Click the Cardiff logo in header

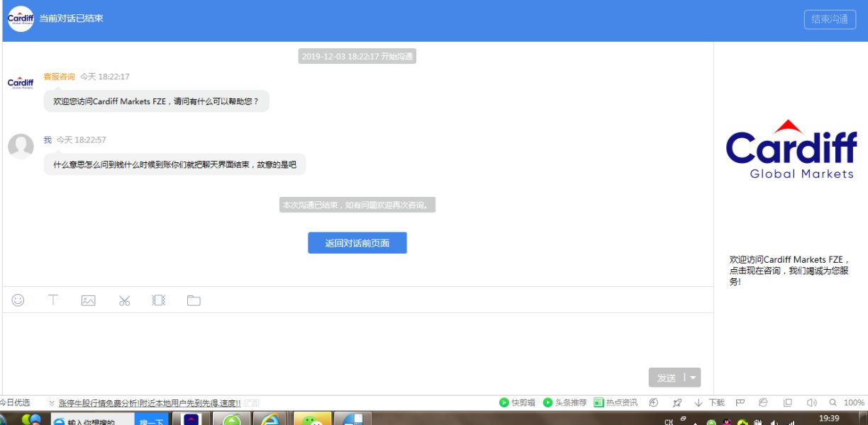tap(21, 19)
